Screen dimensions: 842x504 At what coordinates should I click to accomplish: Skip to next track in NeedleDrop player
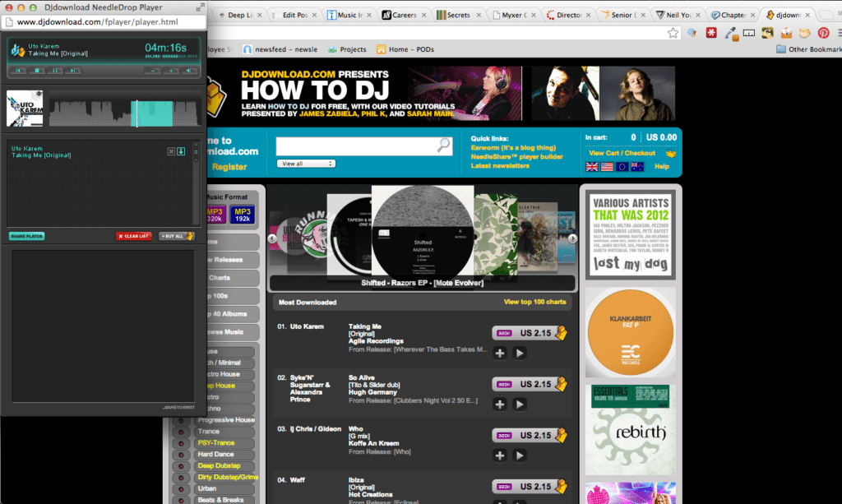click(x=73, y=71)
